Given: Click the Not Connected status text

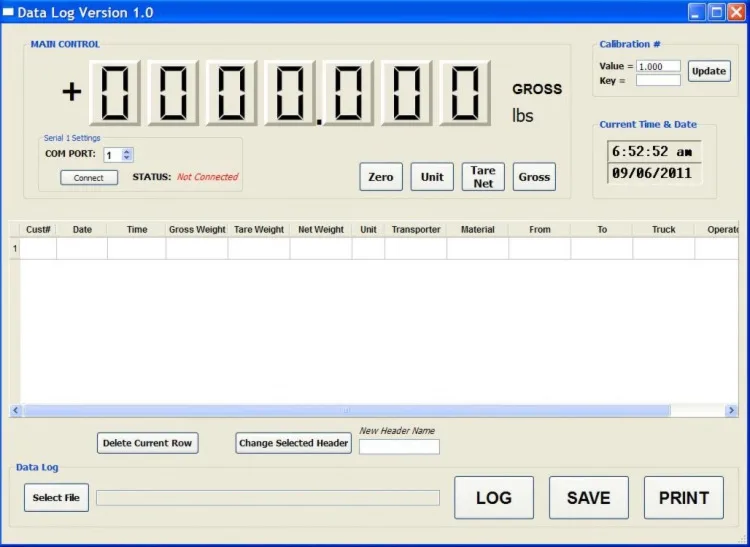Looking at the screenshot, I should 208,177.
